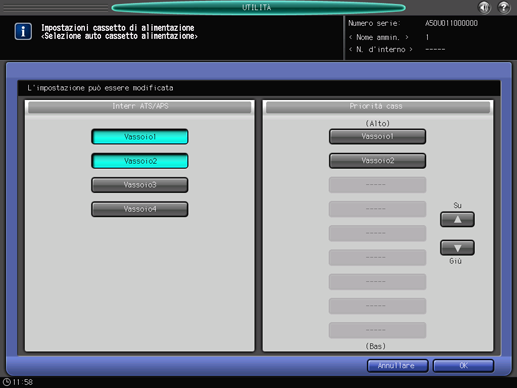
Task: Open the help question mark icon
Action: coord(504,7)
